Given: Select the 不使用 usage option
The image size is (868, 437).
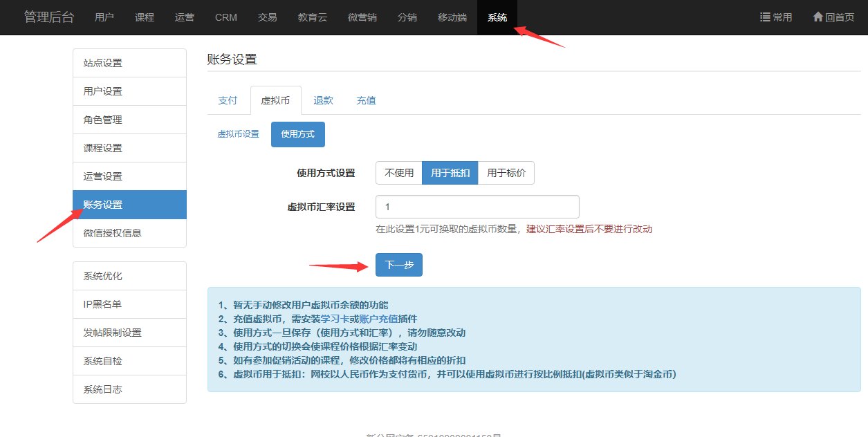Looking at the screenshot, I should [x=399, y=173].
